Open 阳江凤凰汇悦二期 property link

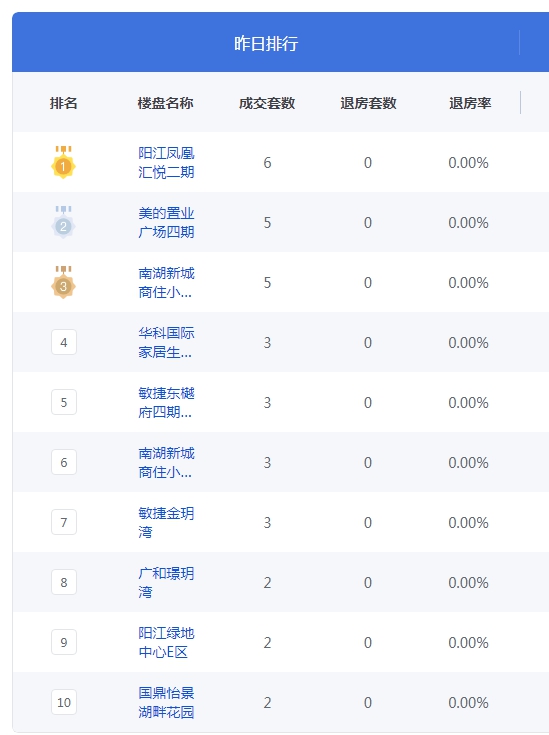(x=166, y=163)
